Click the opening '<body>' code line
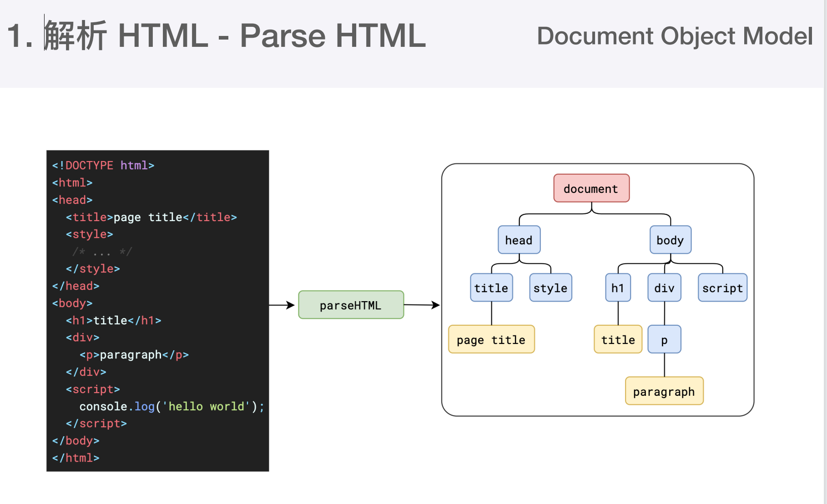 pos(72,303)
